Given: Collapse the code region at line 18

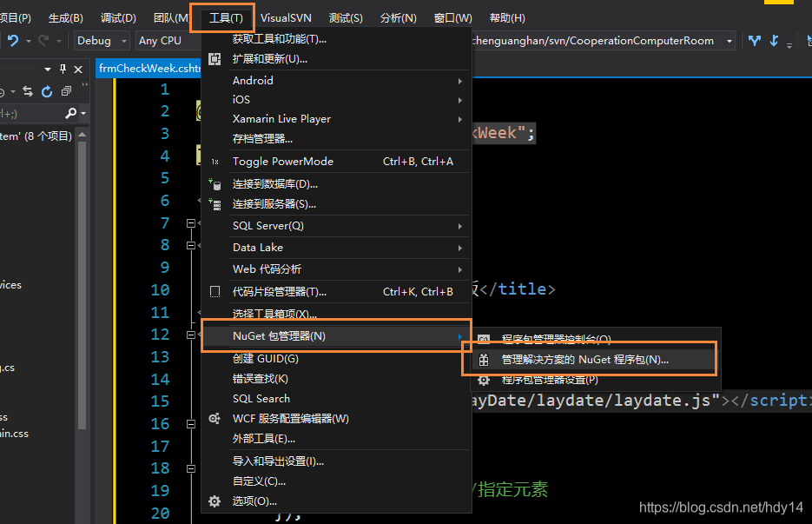Looking at the screenshot, I should coord(190,469).
